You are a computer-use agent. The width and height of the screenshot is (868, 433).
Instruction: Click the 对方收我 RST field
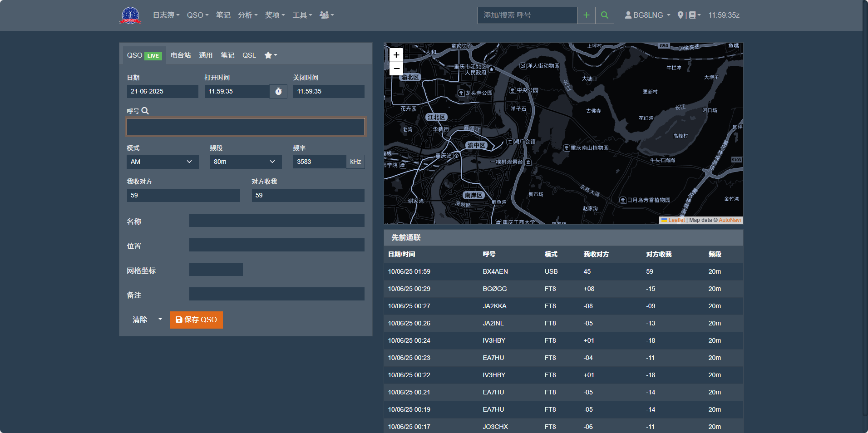(x=308, y=195)
